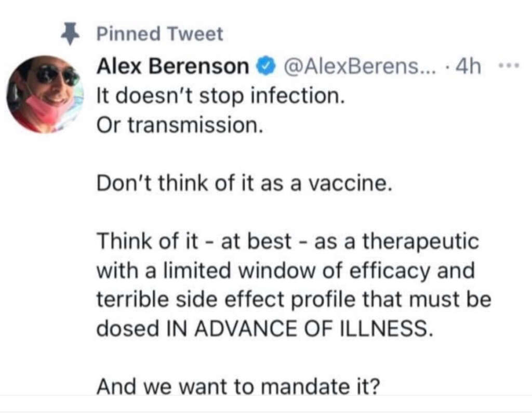Click the line "with a limited window of efficacy and"
This screenshot has width=532, height=414.
(286, 271)
